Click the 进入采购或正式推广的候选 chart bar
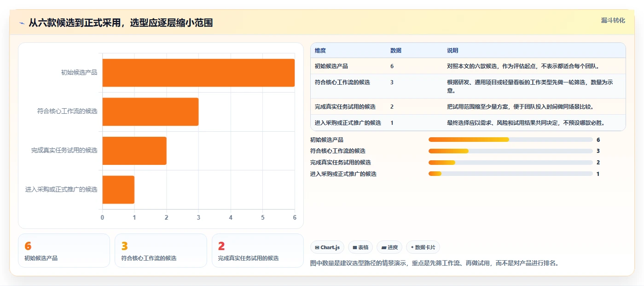644x286 pixels. (118, 190)
